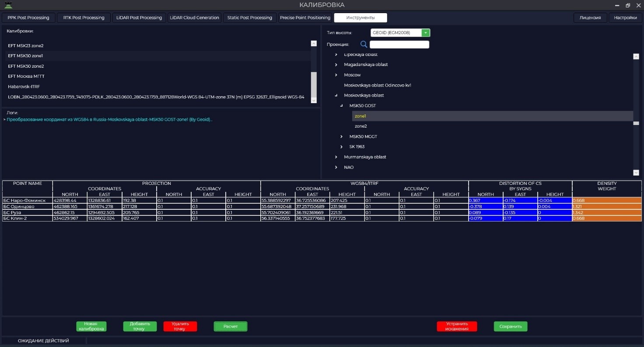Click the БС Клин-2 point name cell
644x347 pixels.
[28, 219]
